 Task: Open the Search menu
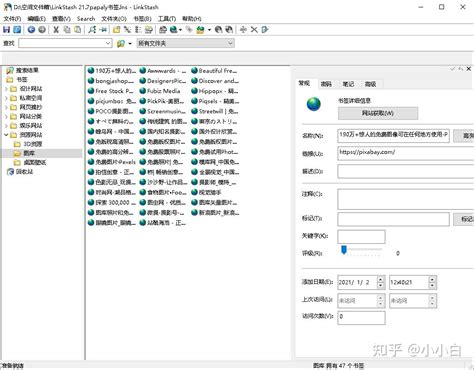click(x=86, y=19)
